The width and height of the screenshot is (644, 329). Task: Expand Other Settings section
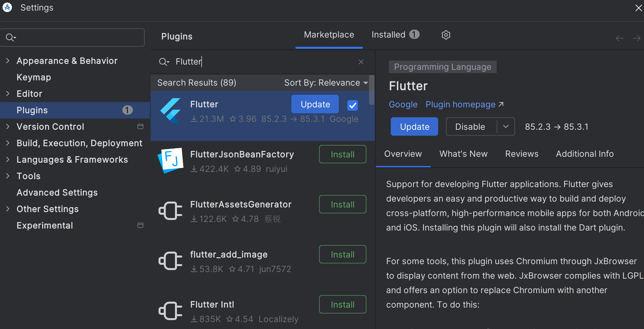[x=8, y=209]
